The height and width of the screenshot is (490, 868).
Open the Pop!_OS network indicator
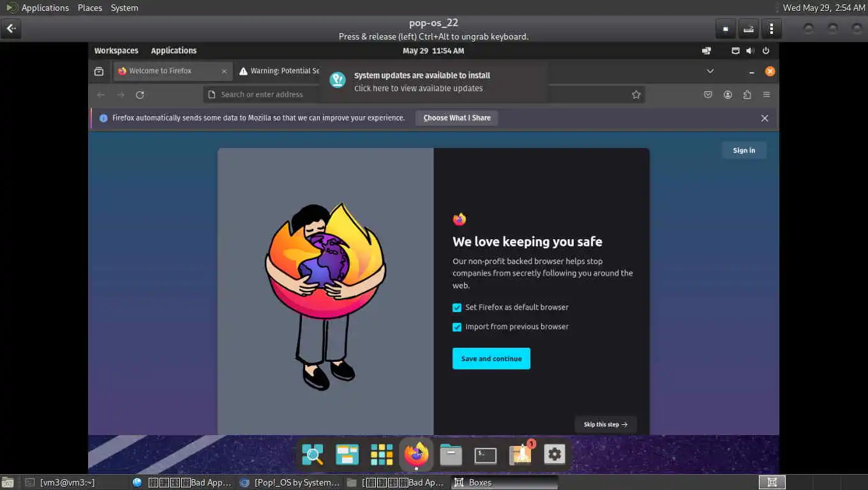pyautogui.click(x=735, y=50)
